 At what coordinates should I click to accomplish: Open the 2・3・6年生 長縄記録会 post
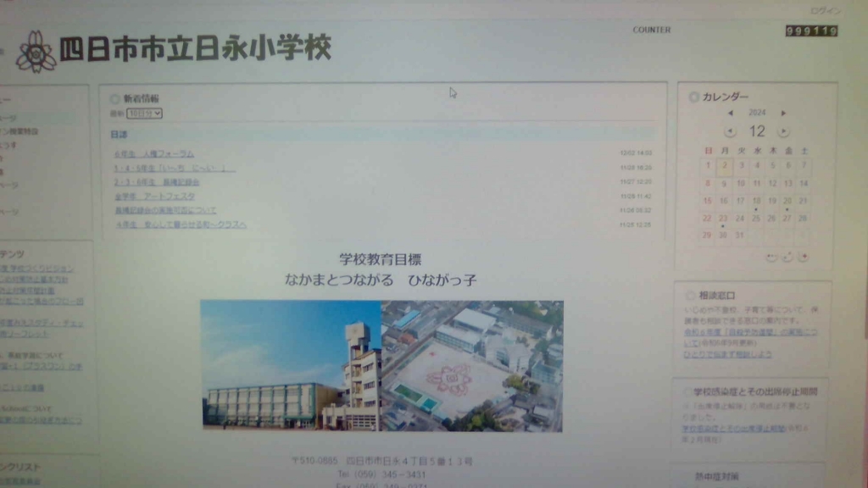(157, 182)
